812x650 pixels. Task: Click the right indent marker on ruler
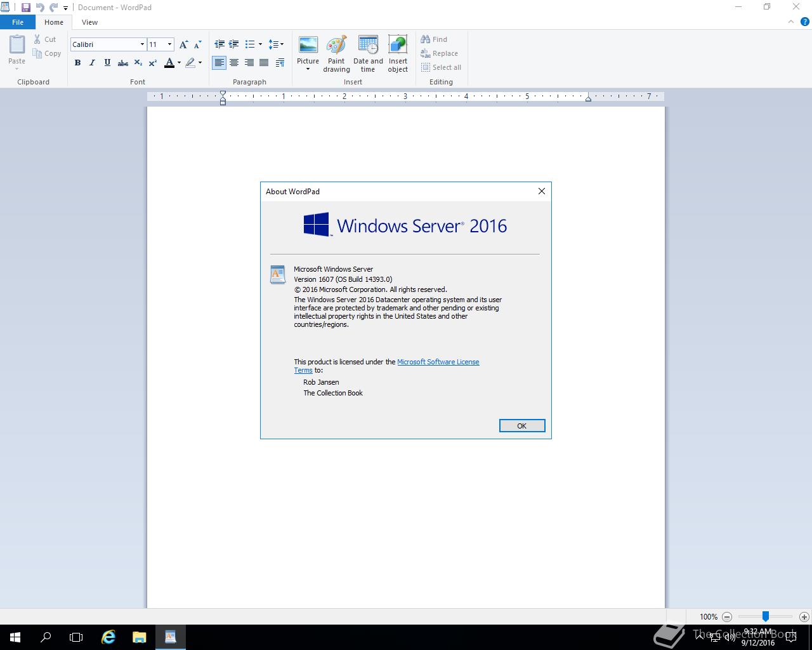588,98
